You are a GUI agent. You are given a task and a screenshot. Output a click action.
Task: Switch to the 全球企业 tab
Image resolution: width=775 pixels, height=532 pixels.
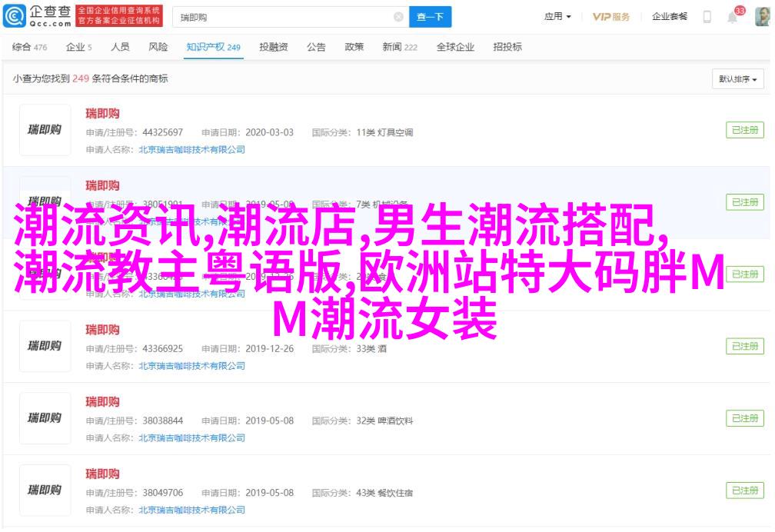pos(455,47)
